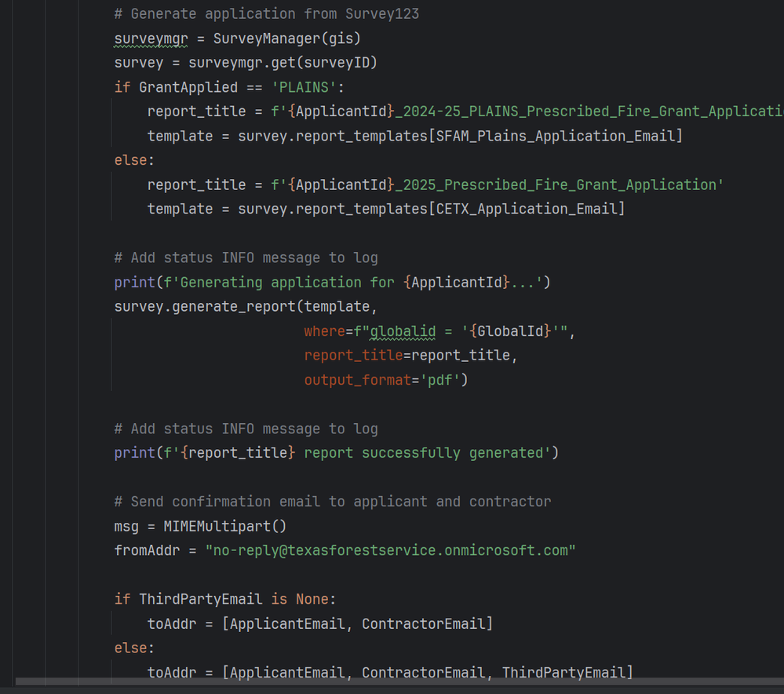
Task: Click 'ThirdPartyEmail' inside the last toAddr list
Action: click(x=563, y=673)
